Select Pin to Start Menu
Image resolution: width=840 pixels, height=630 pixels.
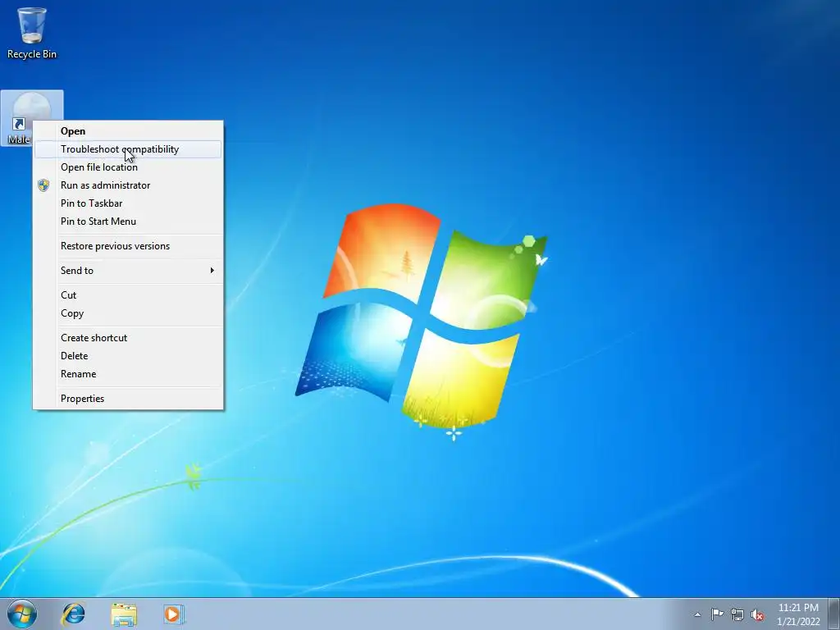point(127,221)
